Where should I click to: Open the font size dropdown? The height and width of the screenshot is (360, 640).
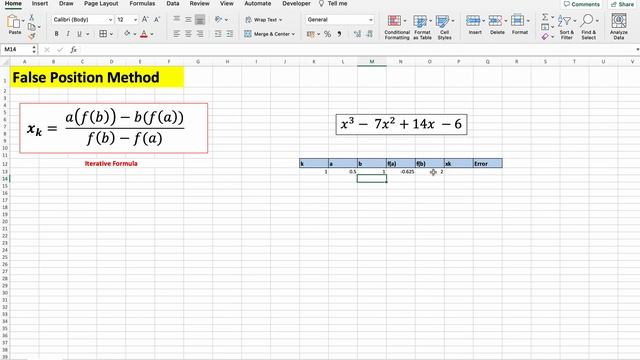click(x=136, y=20)
